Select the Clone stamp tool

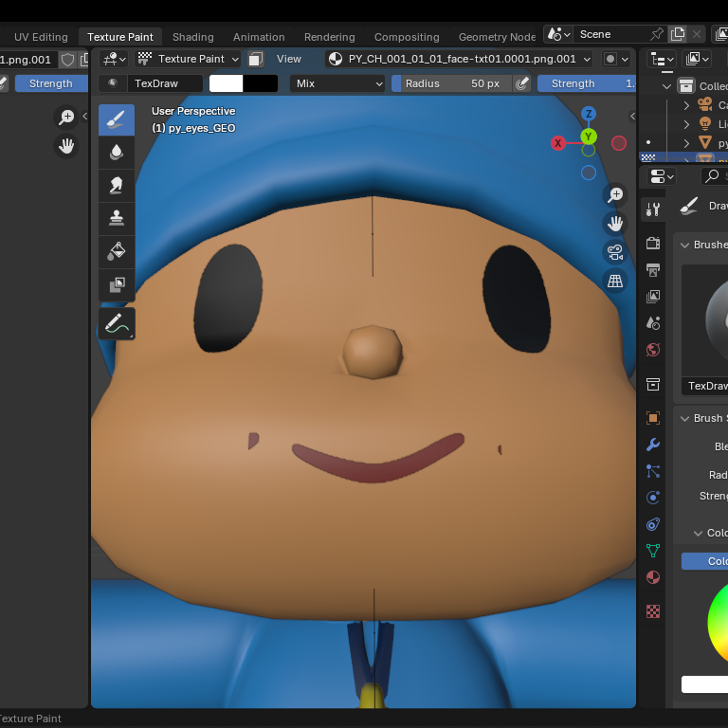tap(116, 218)
